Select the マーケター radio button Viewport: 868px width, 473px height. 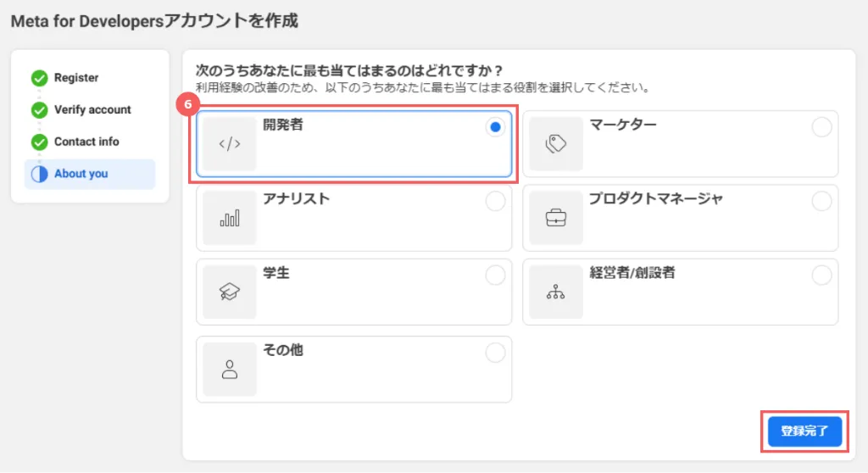click(821, 127)
